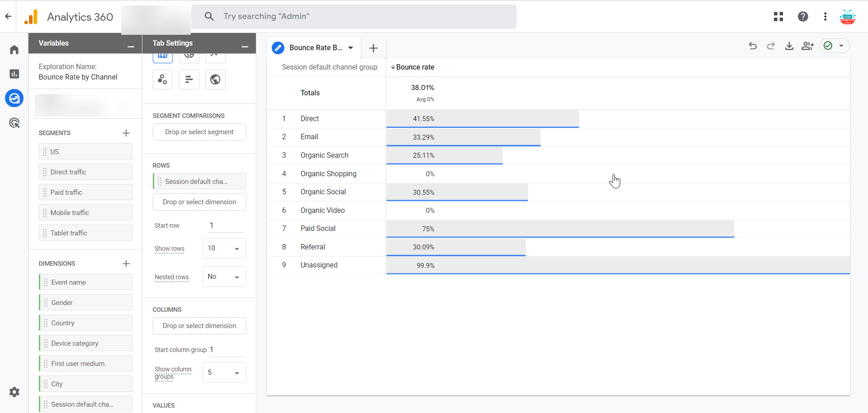Image resolution: width=868 pixels, height=413 pixels.
Task: Open Admin settings gear
Action: tap(14, 392)
